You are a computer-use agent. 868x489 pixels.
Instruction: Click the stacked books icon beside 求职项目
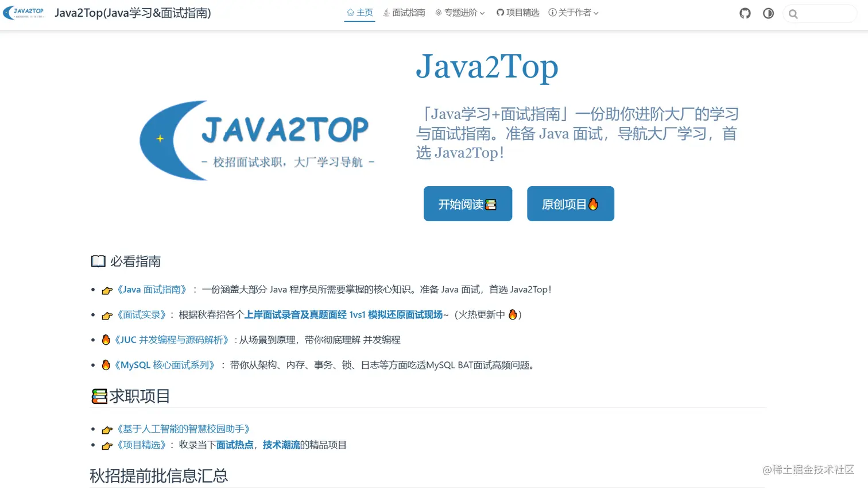99,396
